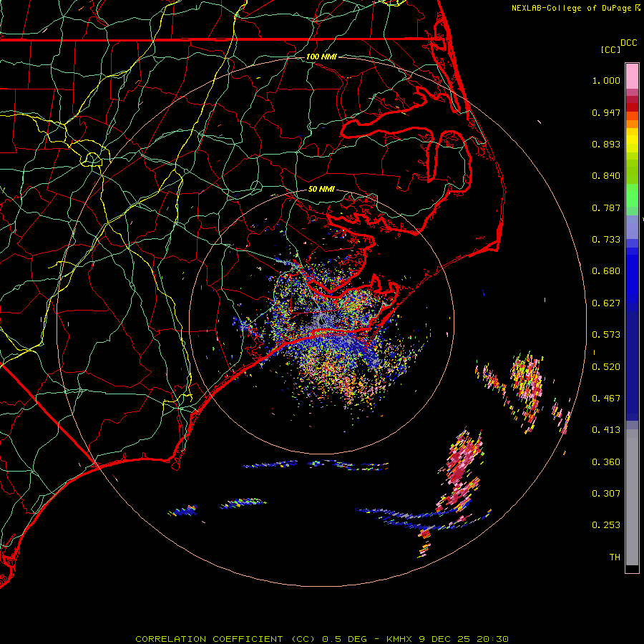
Task: Click the 0.360 colorbar value
Action: tap(606, 462)
